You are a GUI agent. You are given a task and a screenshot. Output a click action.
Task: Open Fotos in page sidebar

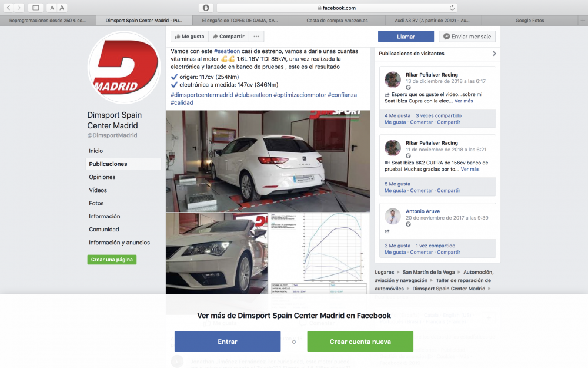pos(96,204)
